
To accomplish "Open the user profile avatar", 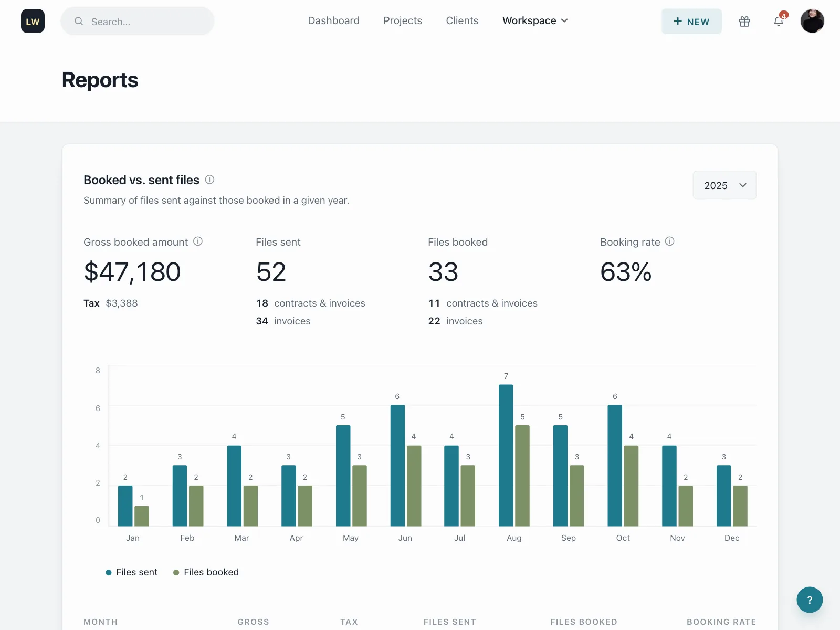I will 812,21.
